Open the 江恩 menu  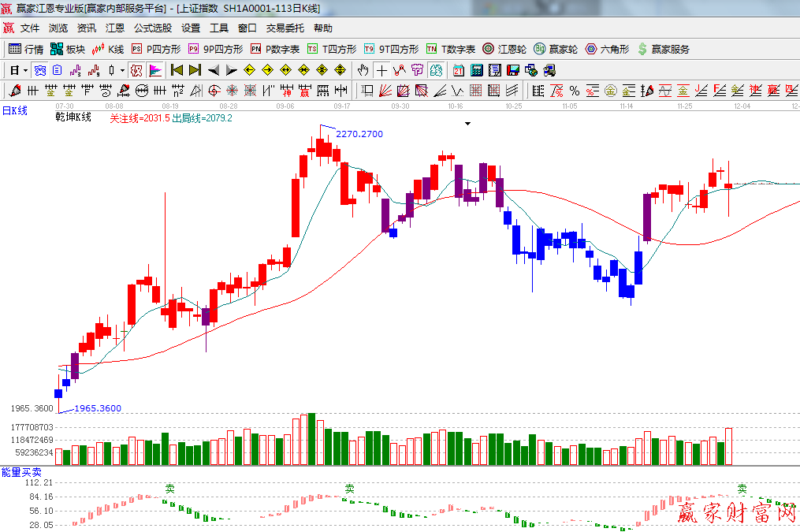pyautogui.click(x=115, y=28)
